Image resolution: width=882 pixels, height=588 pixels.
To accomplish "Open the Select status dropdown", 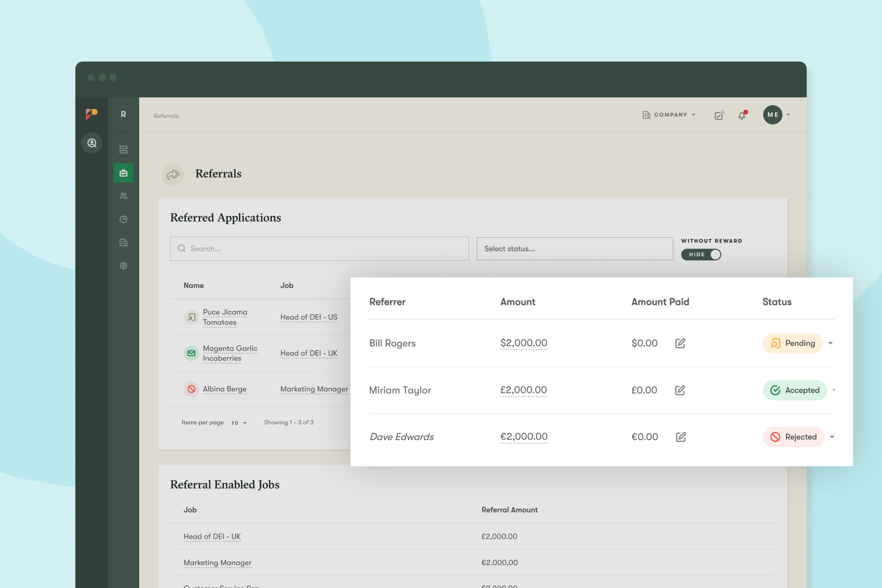I will coord(575,249).
